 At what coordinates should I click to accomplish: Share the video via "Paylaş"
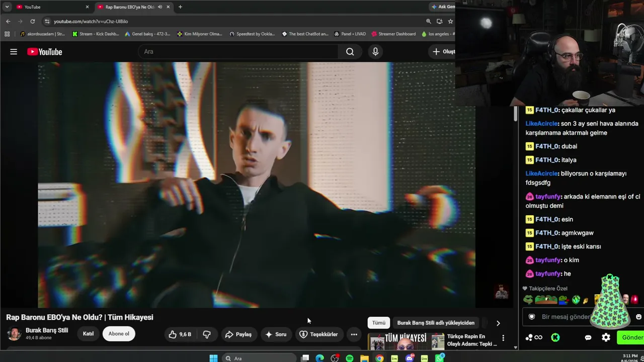tap(238, 334)
